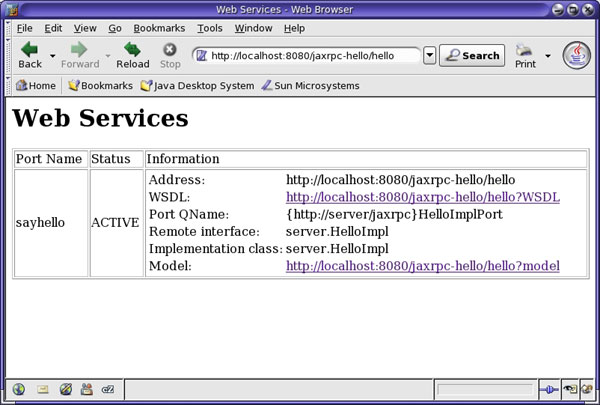
Task: Click the URL address field
Action: 306,56
